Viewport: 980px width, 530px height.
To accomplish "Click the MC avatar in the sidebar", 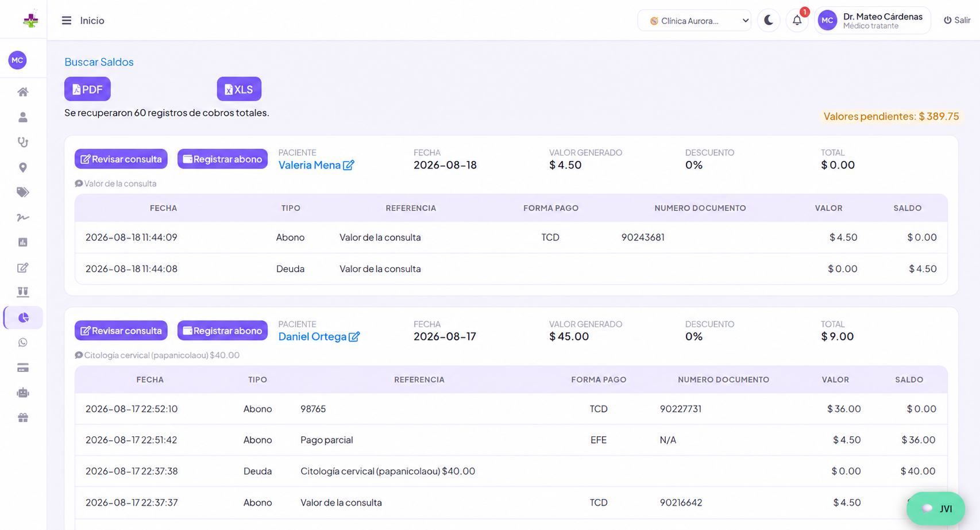I will (x=18, y=60).
